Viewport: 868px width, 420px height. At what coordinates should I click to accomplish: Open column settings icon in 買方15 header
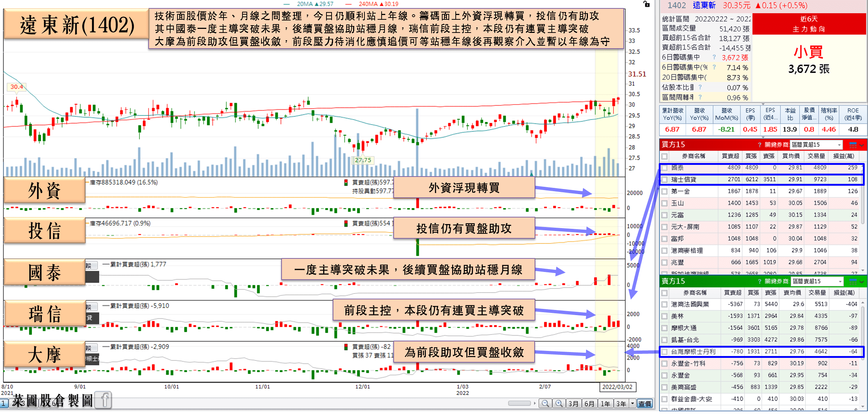[x=853, y=145]
